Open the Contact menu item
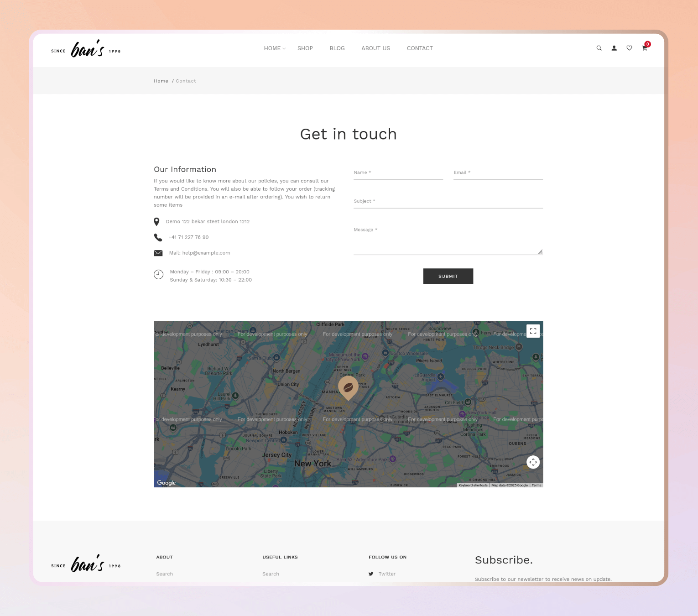This screenshot has height=616, width=698. coord(420,48)
